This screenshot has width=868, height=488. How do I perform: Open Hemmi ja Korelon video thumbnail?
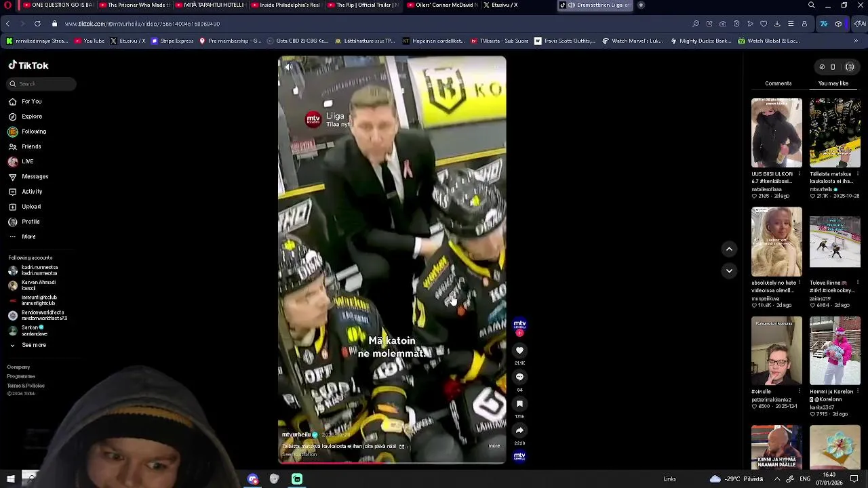click(835, 351)
